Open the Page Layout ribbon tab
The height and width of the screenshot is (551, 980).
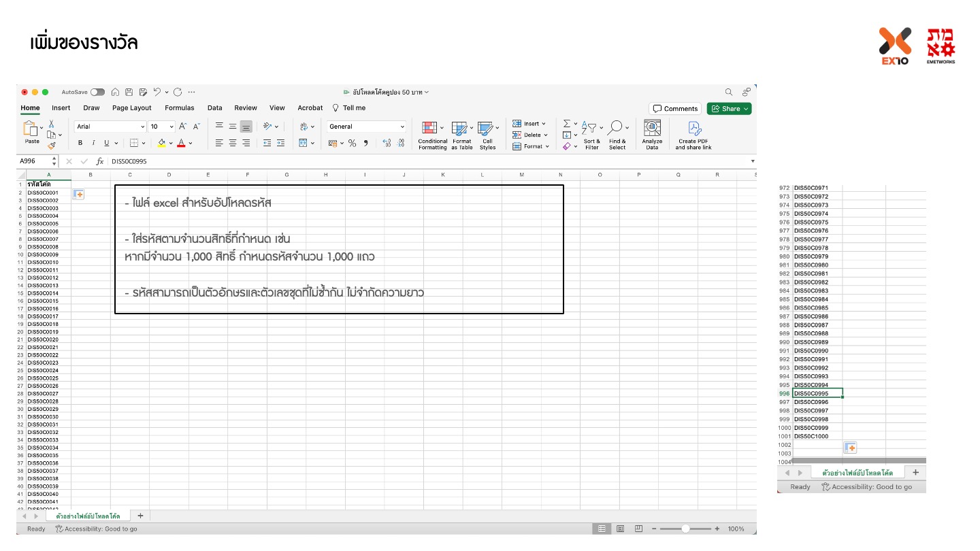coord(132,108)
